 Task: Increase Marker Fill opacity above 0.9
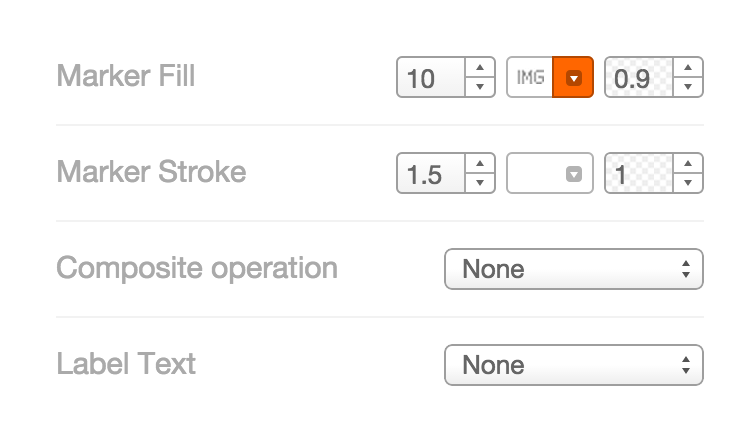[x=688, y=67]
